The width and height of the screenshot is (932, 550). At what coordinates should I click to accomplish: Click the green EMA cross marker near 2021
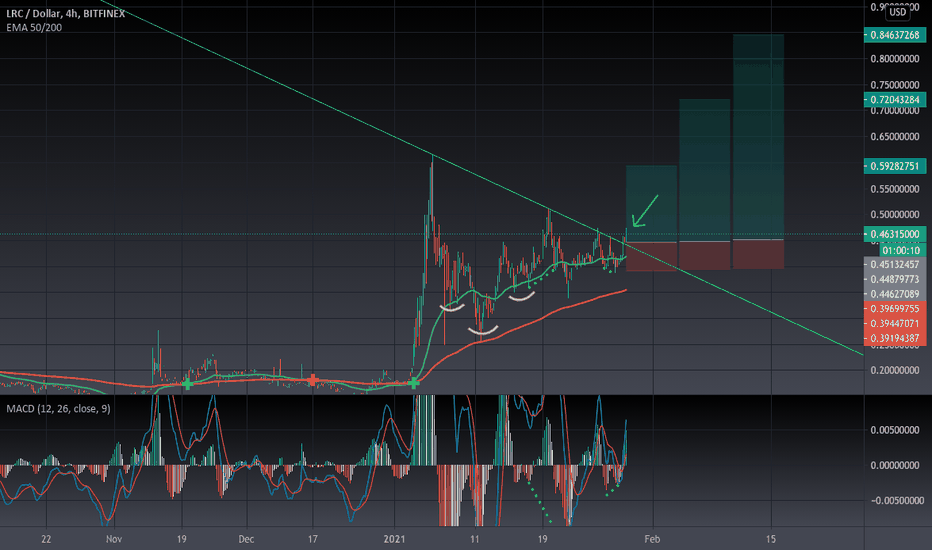click(x=414, y=384)
